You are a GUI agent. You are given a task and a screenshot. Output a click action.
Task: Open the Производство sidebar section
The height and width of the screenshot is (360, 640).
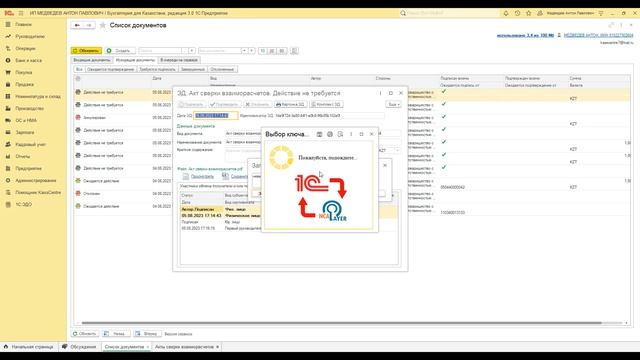point(29,108)
